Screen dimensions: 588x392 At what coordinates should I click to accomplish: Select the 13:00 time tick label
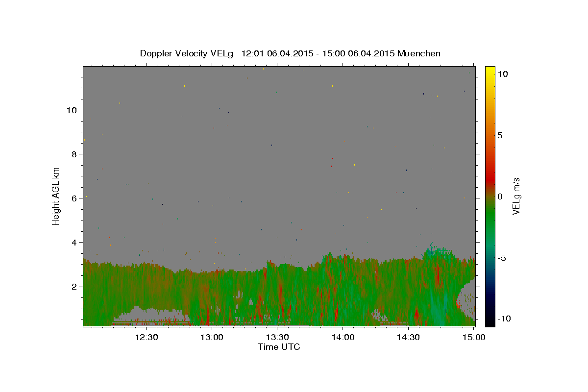212,337
